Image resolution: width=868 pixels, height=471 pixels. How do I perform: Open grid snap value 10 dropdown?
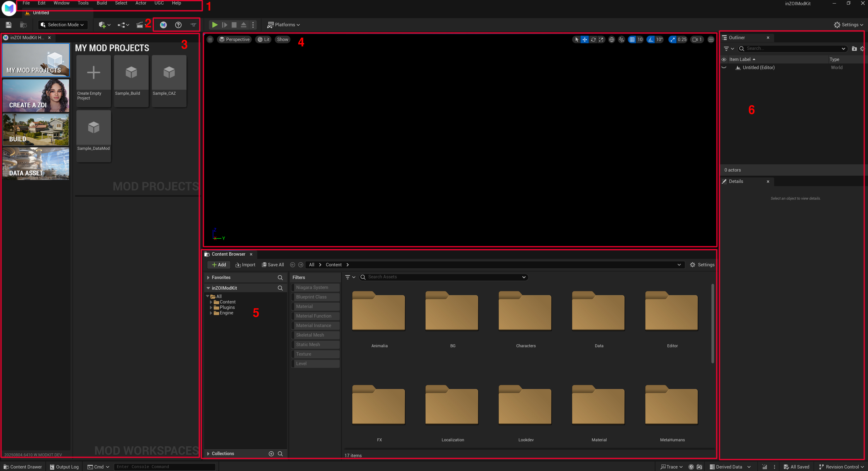pyautogui.click(x=640, y=39)
